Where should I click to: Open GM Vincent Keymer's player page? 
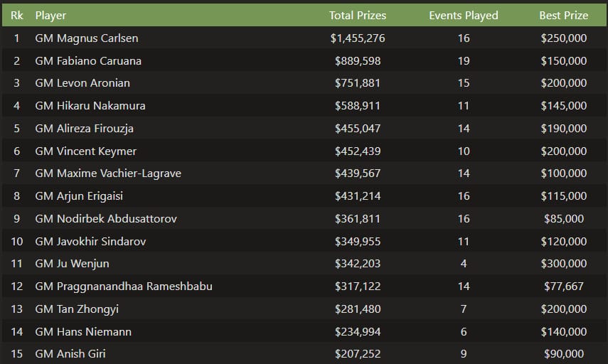tap(85, 151)
